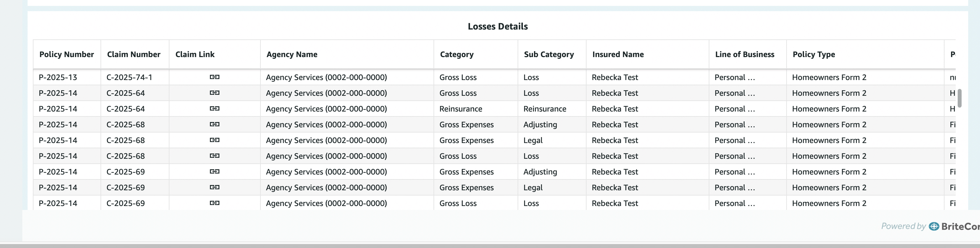
Task: Sort by Policy Number column header
Action: click(x=67, y=54)
